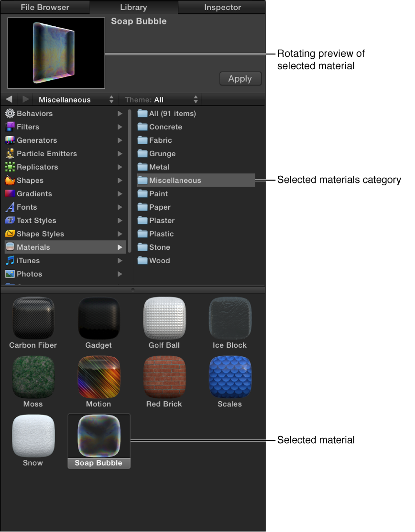Open the Miscellaneous category dropdown

75,99
